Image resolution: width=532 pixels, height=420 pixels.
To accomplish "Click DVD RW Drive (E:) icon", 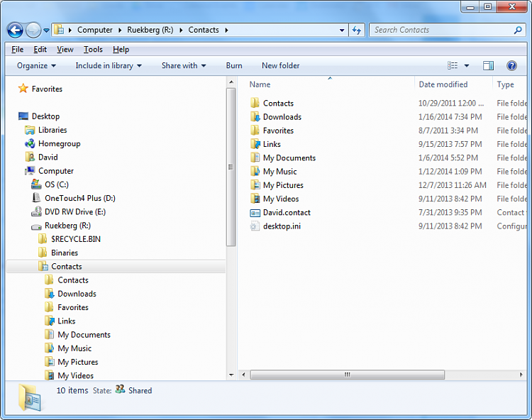I will pyautogui.click(x=36, y=211).
